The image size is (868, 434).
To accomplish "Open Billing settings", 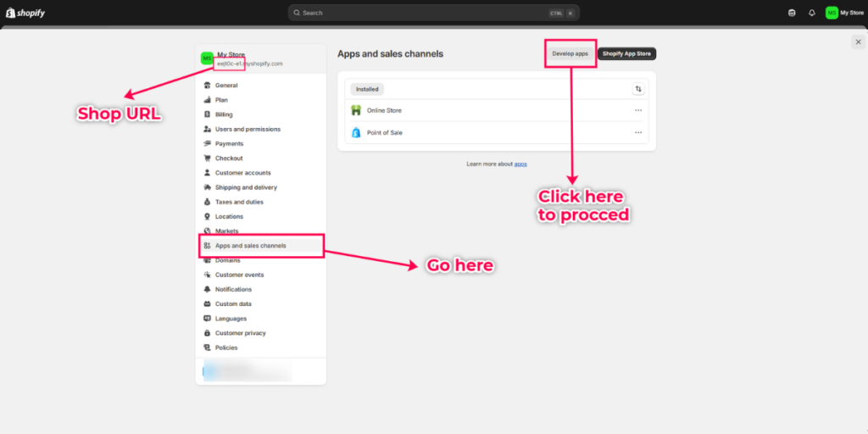I will [261, 114].
